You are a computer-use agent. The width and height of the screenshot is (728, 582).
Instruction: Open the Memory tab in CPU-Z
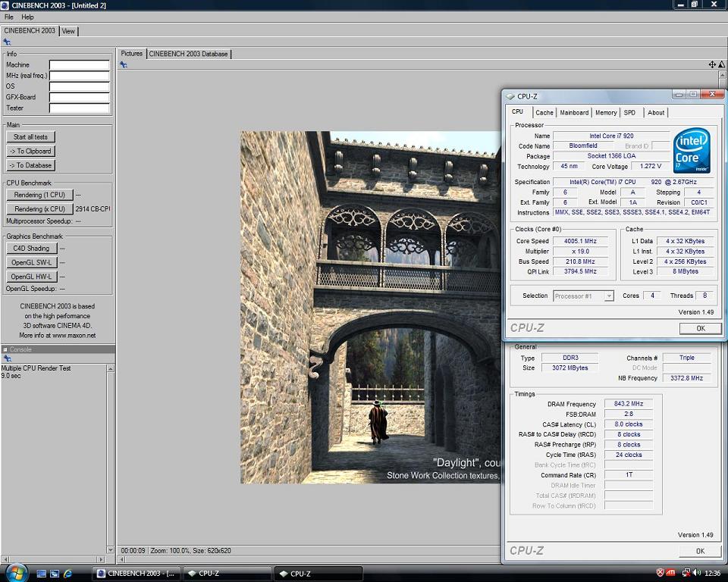[606, 112]
